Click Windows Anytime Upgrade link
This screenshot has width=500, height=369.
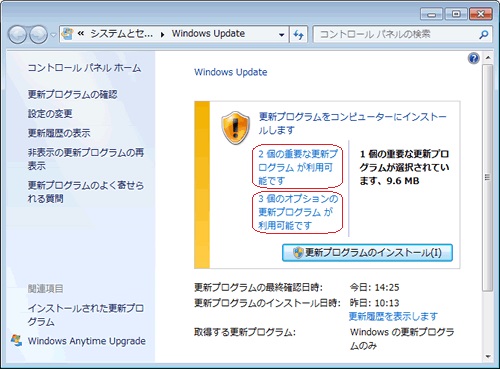click(x=87, y=341)
